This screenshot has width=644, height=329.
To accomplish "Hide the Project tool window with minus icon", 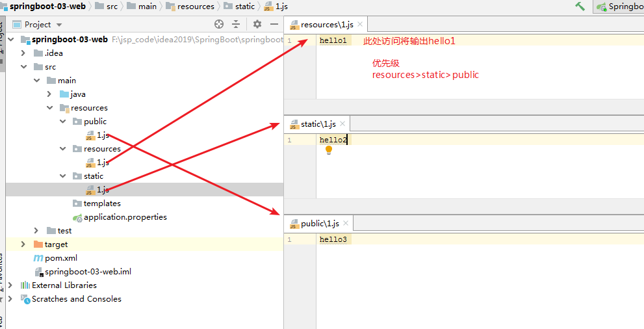I will (274, 24).
